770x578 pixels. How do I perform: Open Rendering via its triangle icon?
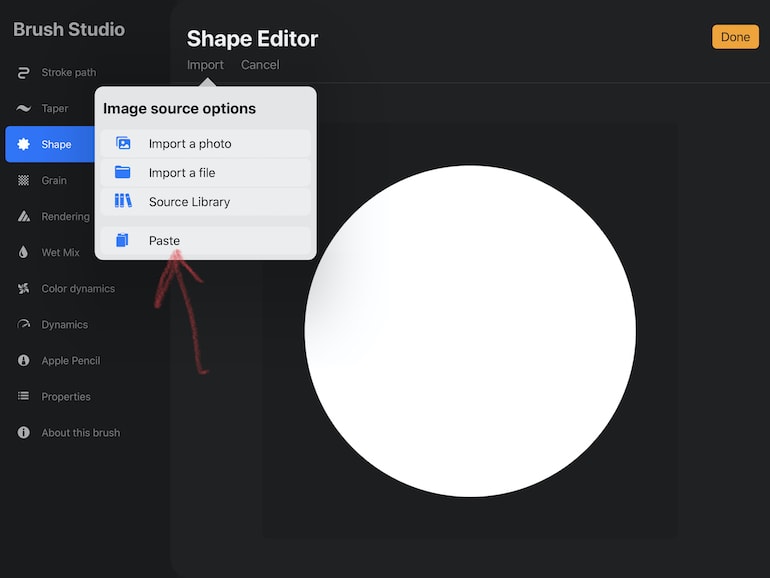point(23,217)
